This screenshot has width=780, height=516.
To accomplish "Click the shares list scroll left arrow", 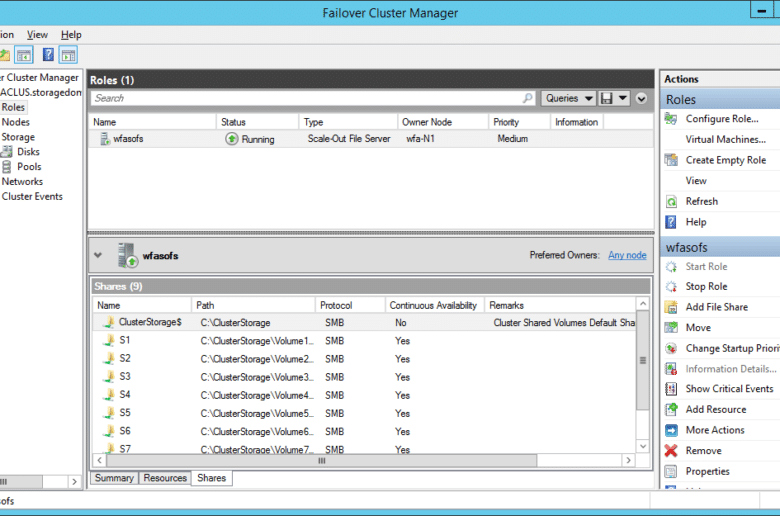I will [99, 460].
